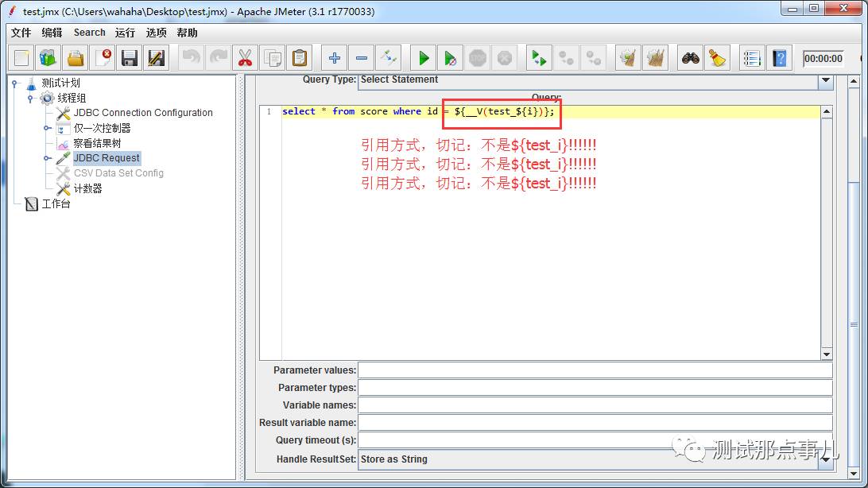Open the 选项 menu

click(156, 33)
